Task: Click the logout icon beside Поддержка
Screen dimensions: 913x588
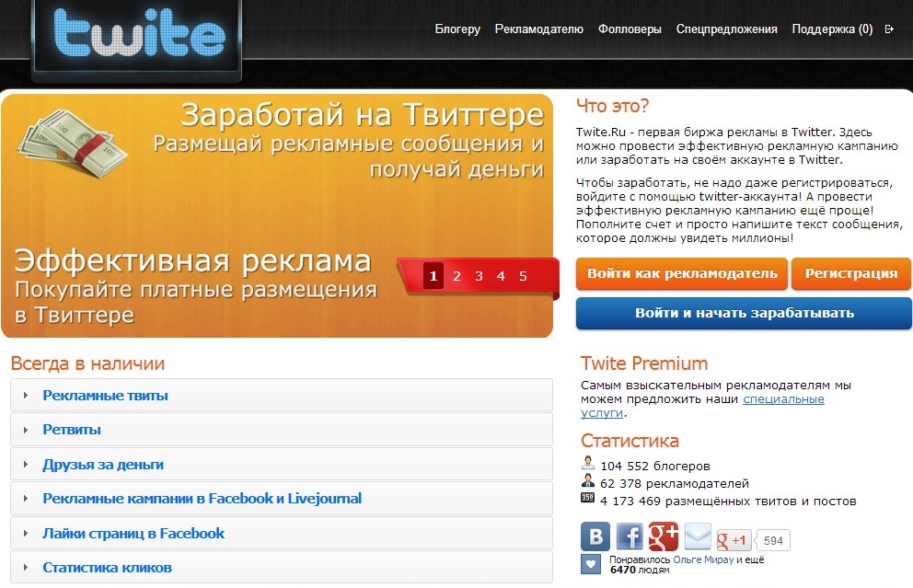Action: pos(889,29)
